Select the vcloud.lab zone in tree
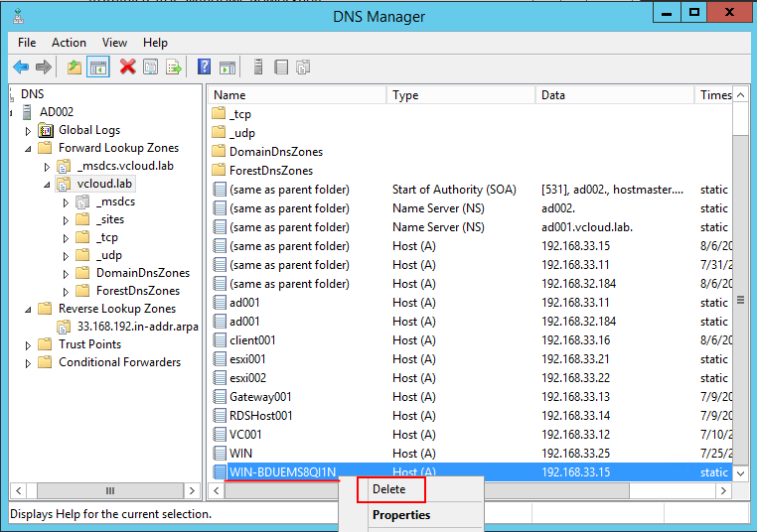The image size is (757, 532). 104,184
